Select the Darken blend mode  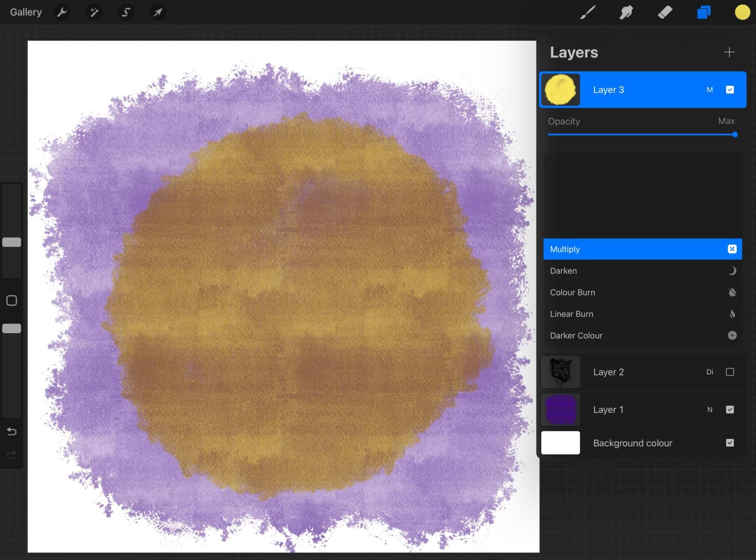coord(642,271)
